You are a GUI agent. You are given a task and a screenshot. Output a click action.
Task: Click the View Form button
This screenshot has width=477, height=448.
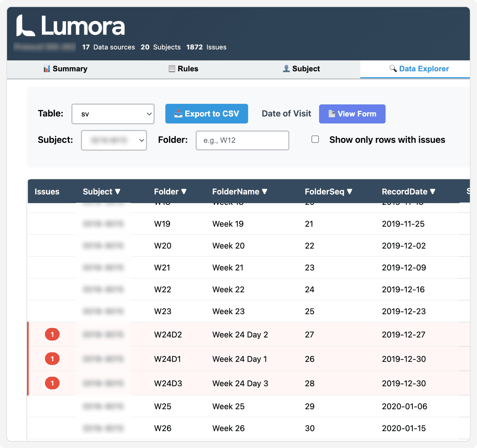tap(352, 114)
